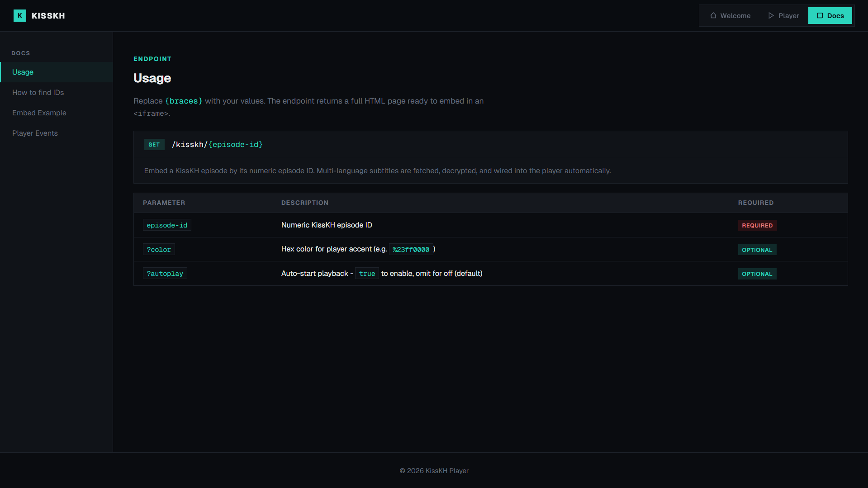The width and height of the screenshot is (868, 488).
Task: Click OPTIONAL badge in ?color row
Action: tap(757, 250)
